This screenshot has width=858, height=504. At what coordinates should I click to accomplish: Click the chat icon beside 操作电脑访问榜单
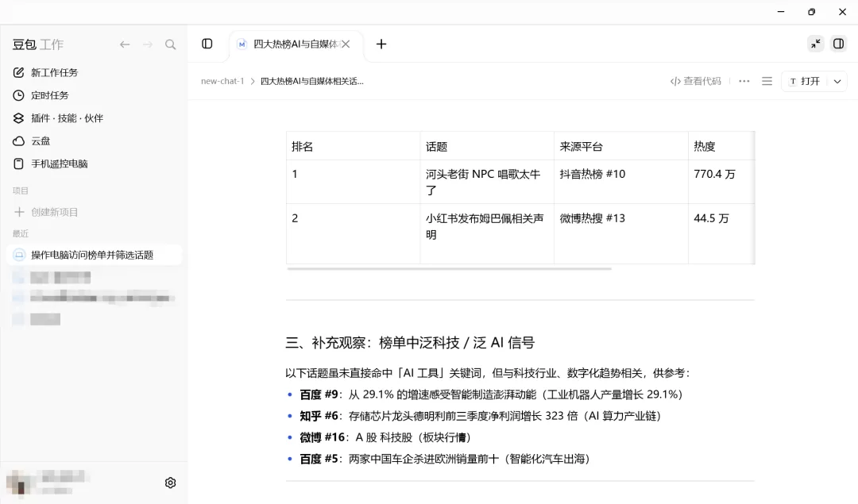click(19, 256)
